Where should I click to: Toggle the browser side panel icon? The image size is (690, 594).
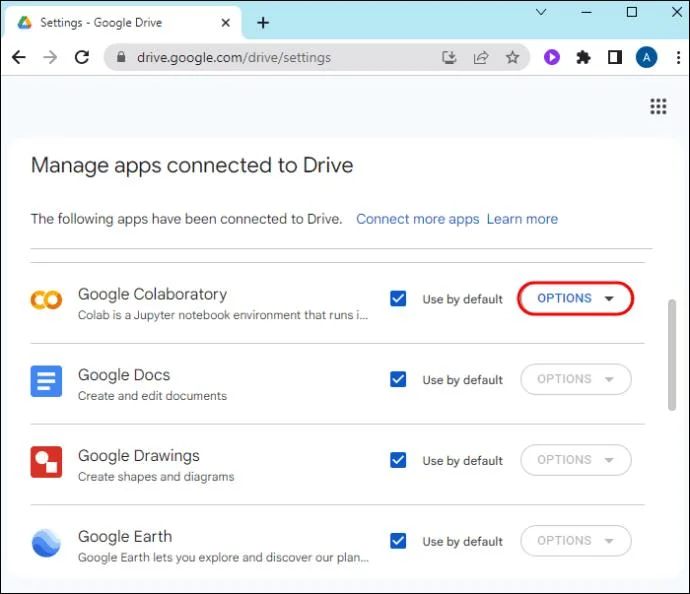pos(615,57)
